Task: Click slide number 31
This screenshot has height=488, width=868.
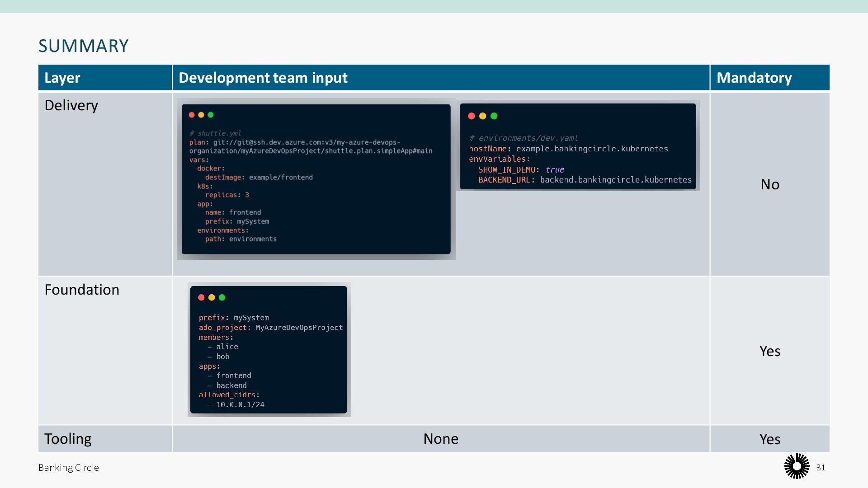Action: [x=821, y=468]
